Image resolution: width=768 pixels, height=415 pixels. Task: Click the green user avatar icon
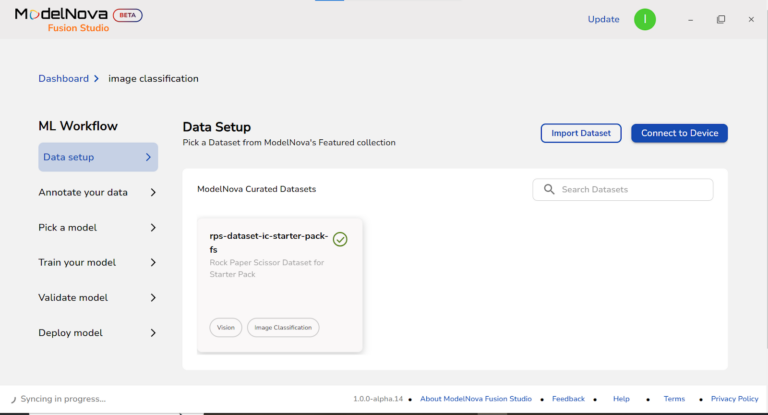(x=645, y=19)
